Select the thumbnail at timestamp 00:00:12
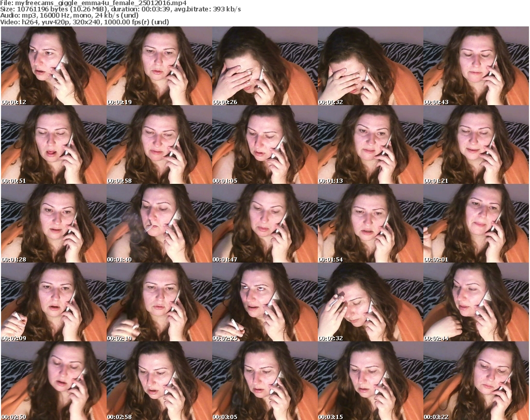Viewport: 530px width, 420px height. point(54,66)
